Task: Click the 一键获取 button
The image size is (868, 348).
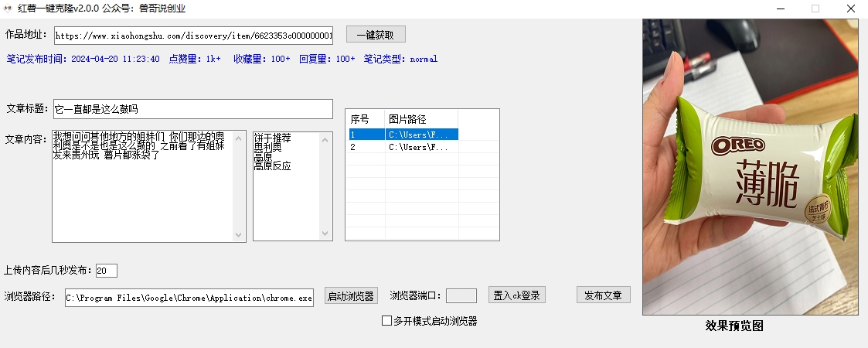Action: tap(376, 35)
